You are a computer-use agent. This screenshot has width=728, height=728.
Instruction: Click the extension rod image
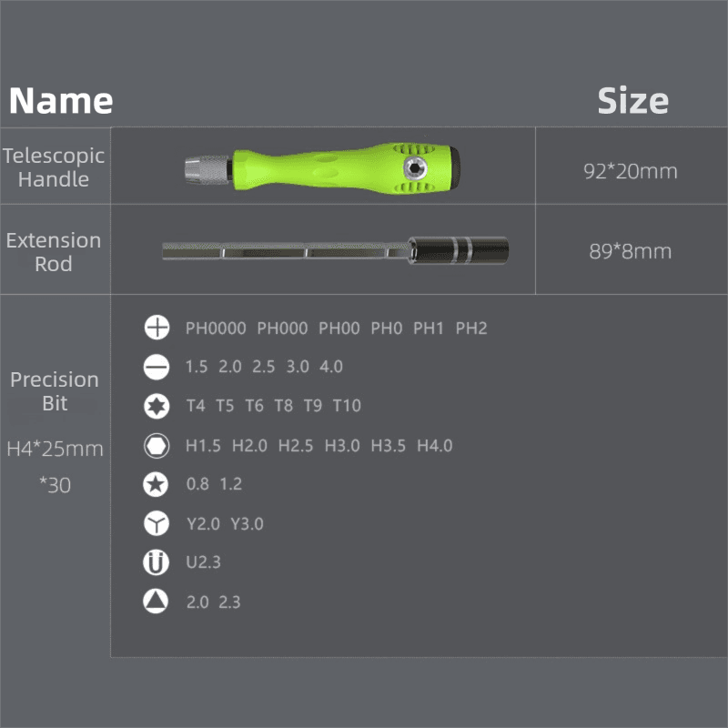click(335, 251)
